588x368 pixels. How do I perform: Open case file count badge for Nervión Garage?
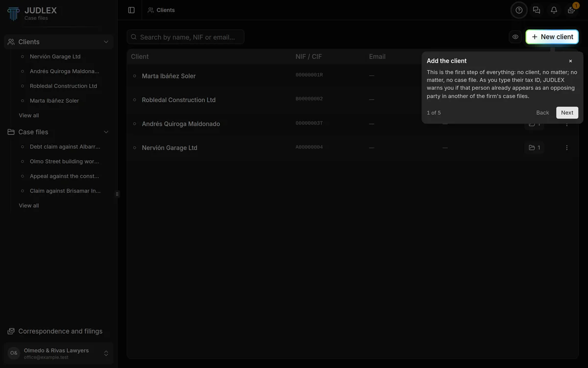535,148
